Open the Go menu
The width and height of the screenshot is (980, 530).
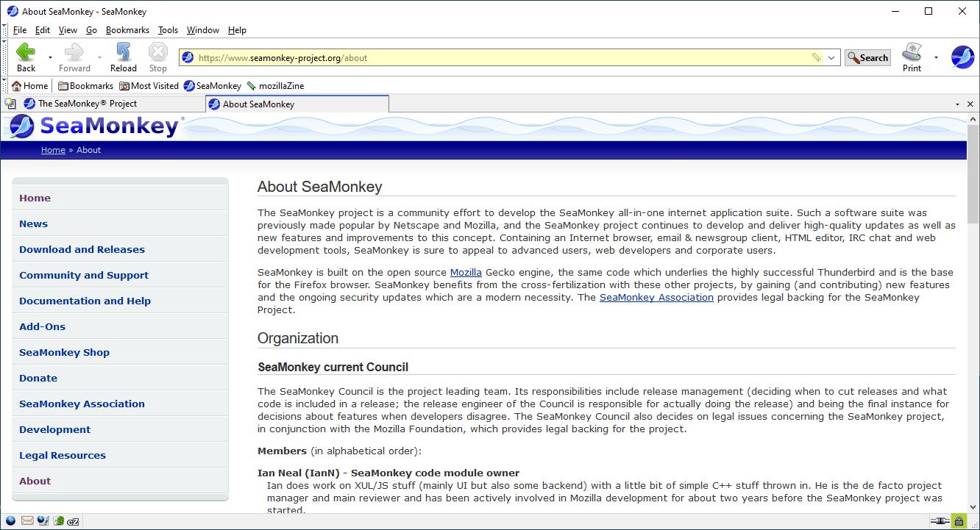91,30
